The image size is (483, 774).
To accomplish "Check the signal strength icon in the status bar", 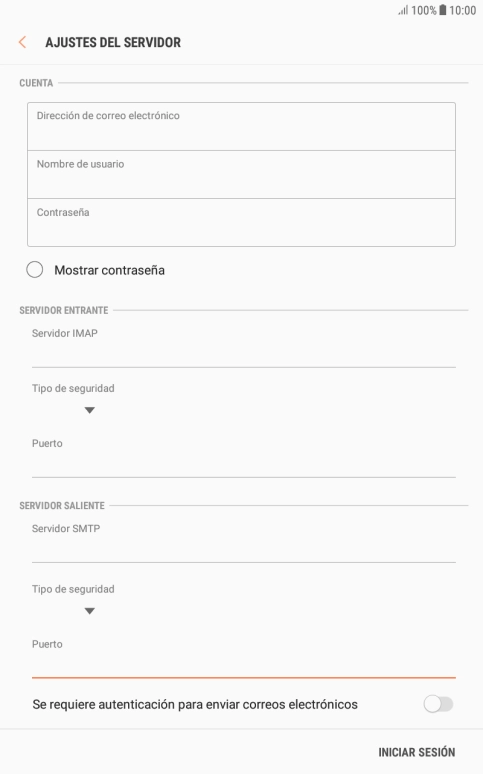I will pyautogui.click(x=403, y=10).
